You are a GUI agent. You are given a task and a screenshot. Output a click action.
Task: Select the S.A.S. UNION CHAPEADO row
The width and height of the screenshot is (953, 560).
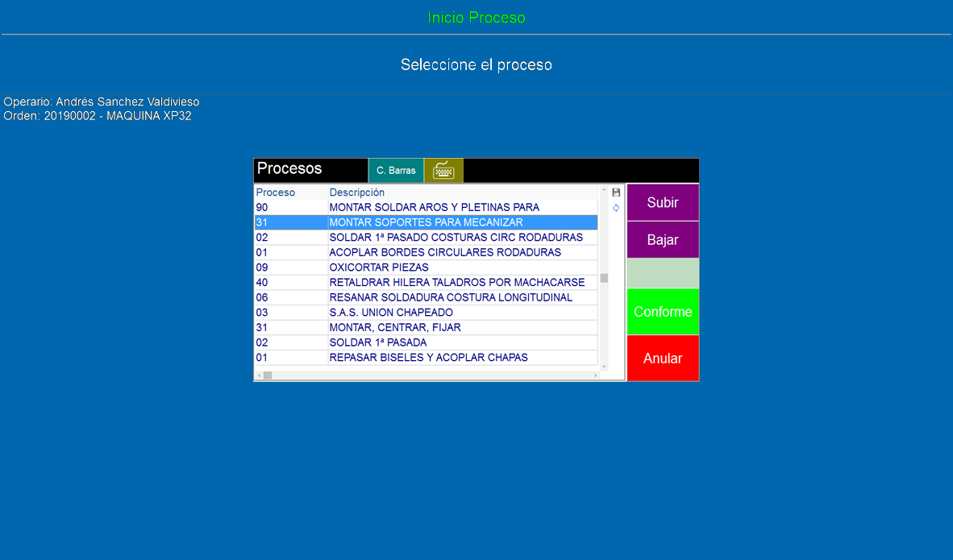(391, 313)
